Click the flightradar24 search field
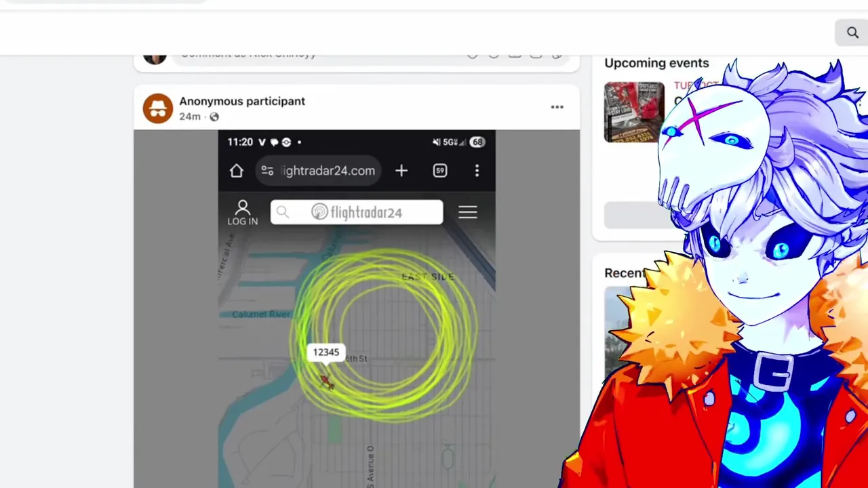 pyautogui.click(x=357, y=212)
